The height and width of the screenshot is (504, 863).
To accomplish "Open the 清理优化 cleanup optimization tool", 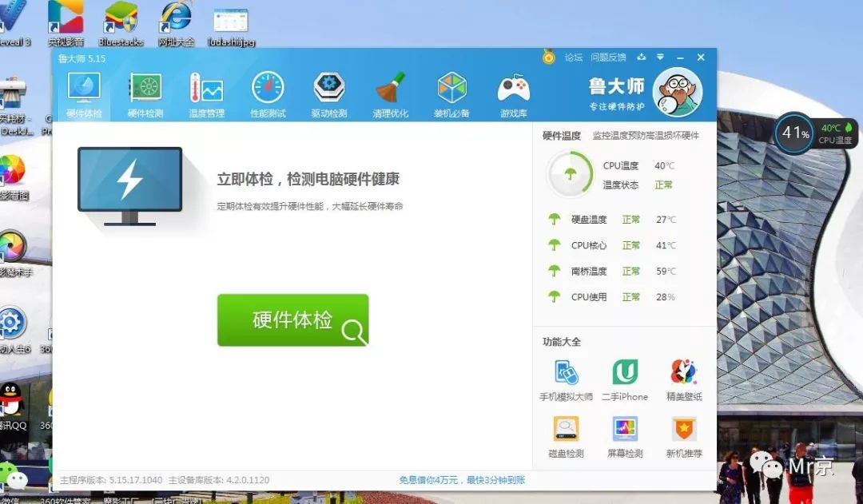I will [x=391, y=92].
